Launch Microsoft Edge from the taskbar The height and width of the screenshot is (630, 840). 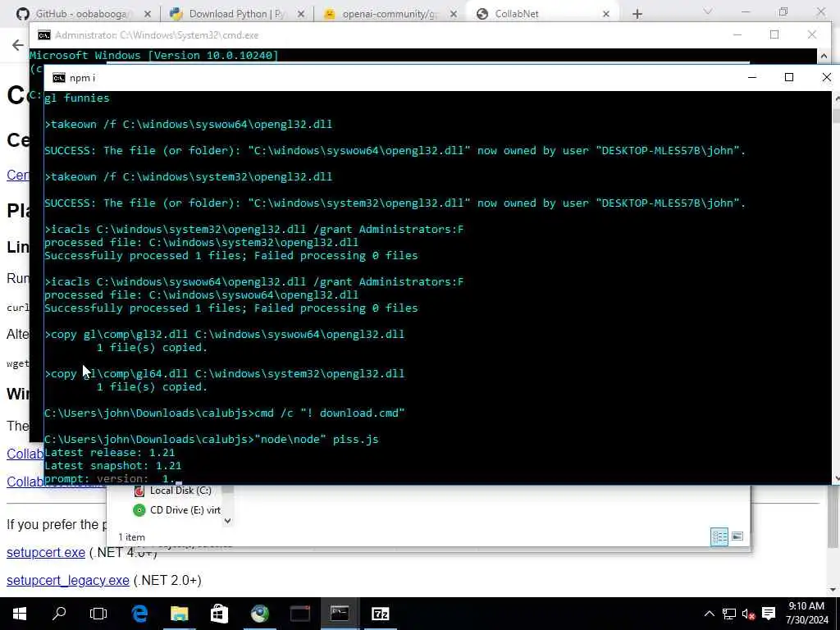pyautogui.click(x=139, y=614)
